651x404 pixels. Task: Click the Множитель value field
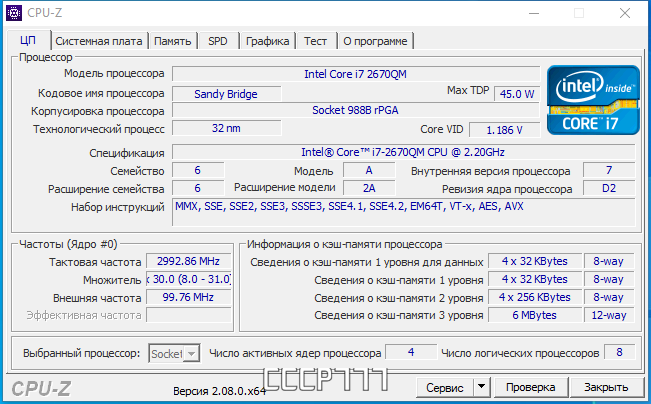click(189, 279)
